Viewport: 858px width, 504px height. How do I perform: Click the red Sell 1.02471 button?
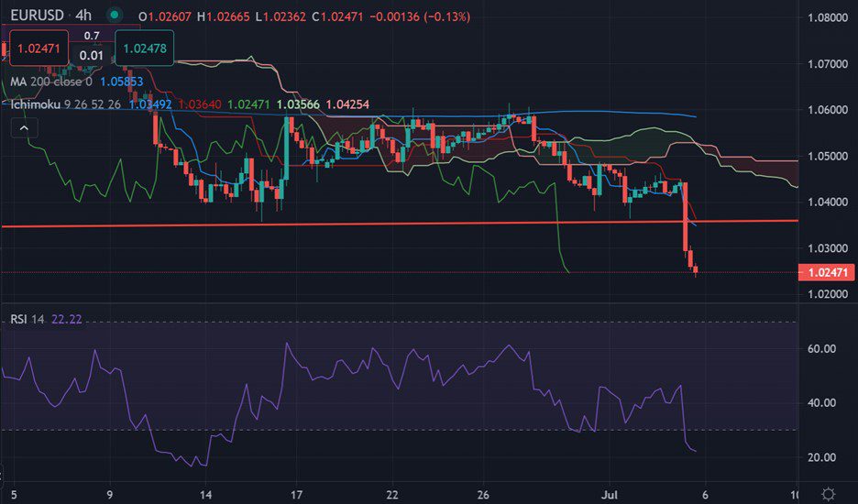(37, 49)
